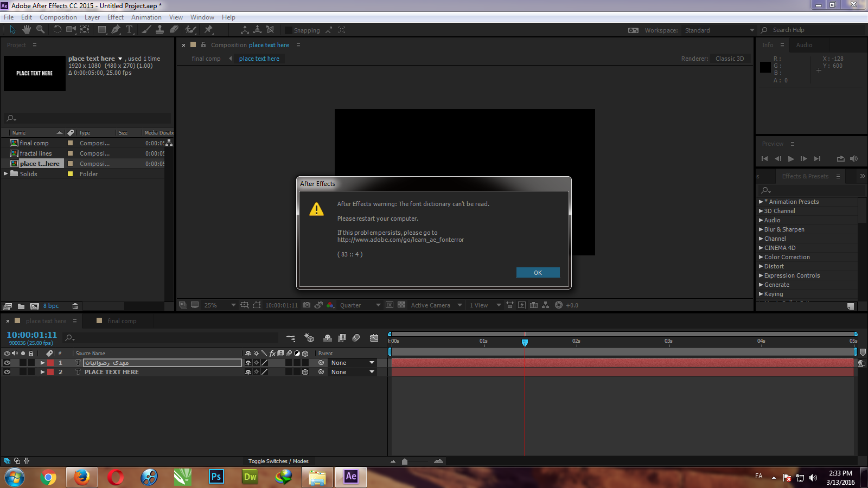Toggle lock box for layer 2

31,372
